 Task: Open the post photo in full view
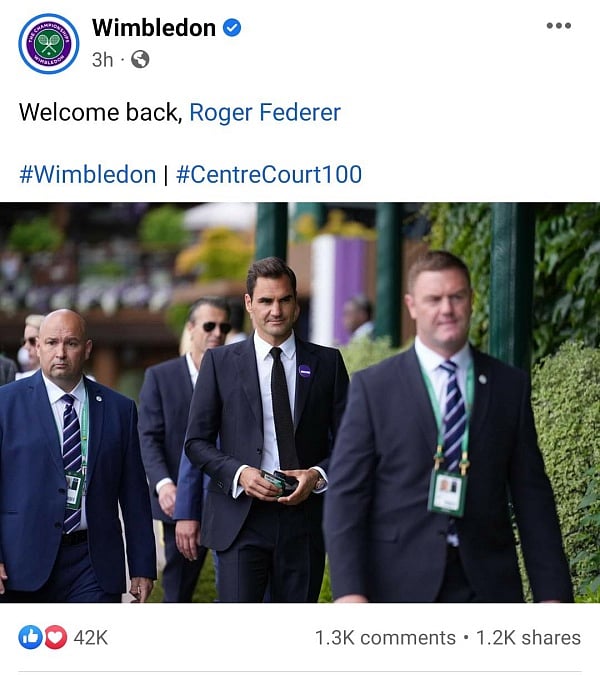coord(300,402)
